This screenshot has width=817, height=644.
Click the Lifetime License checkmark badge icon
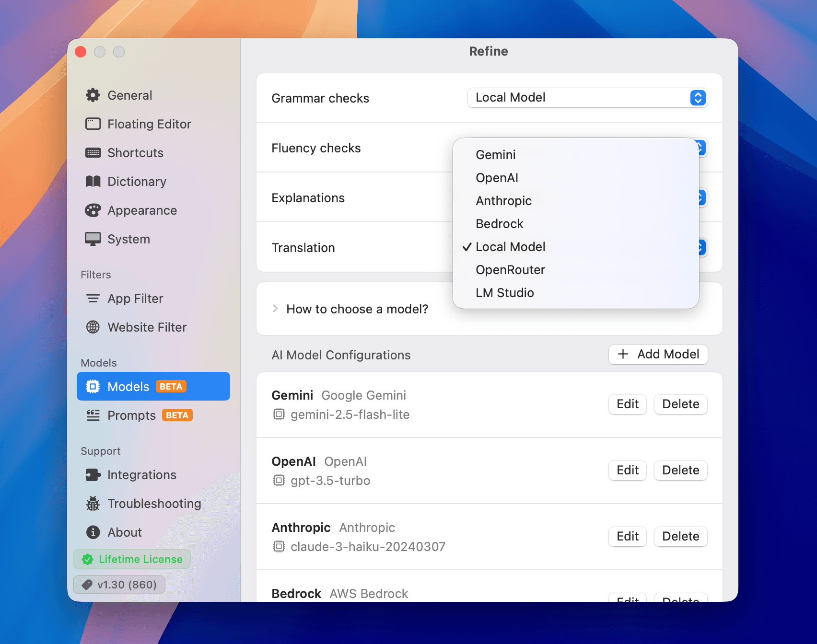88,559
